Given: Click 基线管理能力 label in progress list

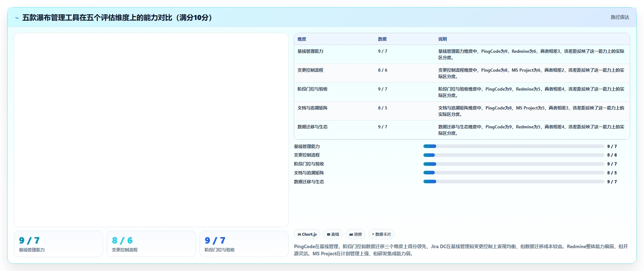Looking at the screenshot, I should 307,147.
